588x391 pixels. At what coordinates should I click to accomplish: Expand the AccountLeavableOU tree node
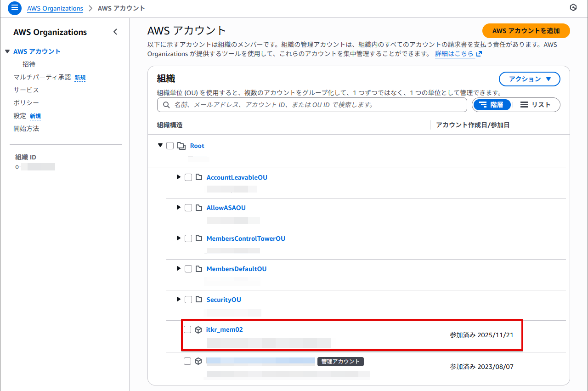click(x=179, y=177)
